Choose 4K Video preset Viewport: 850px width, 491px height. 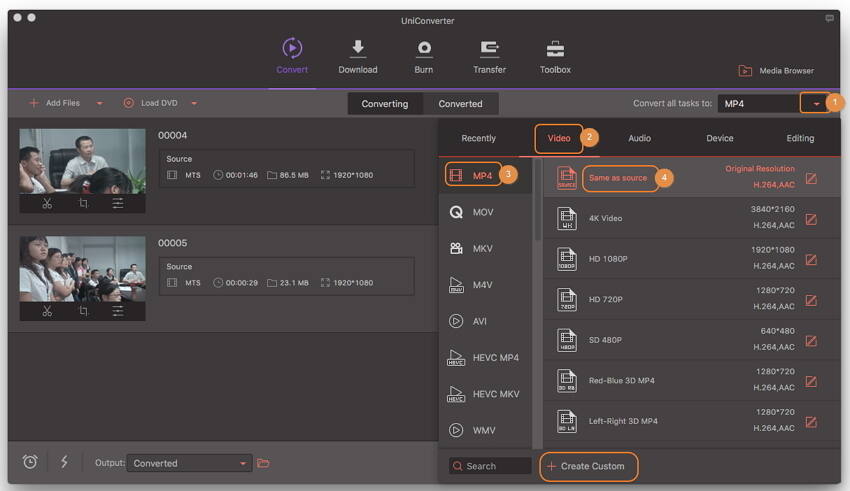(692, 218)
